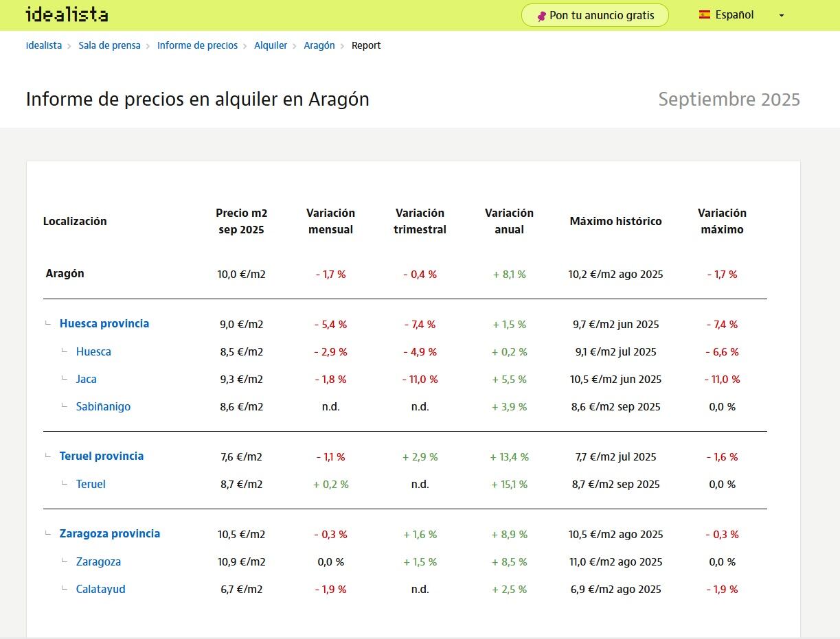Viewport: 840px width, 639px height.
Task: Open the Alquiler breadcrumb link
Action: [x=271, y=45]
